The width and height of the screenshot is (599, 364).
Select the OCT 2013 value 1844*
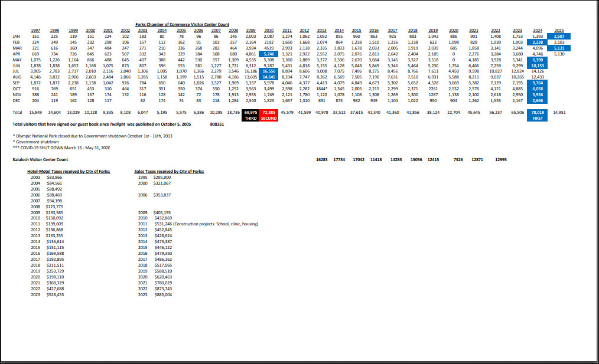[x=322, y=89]
